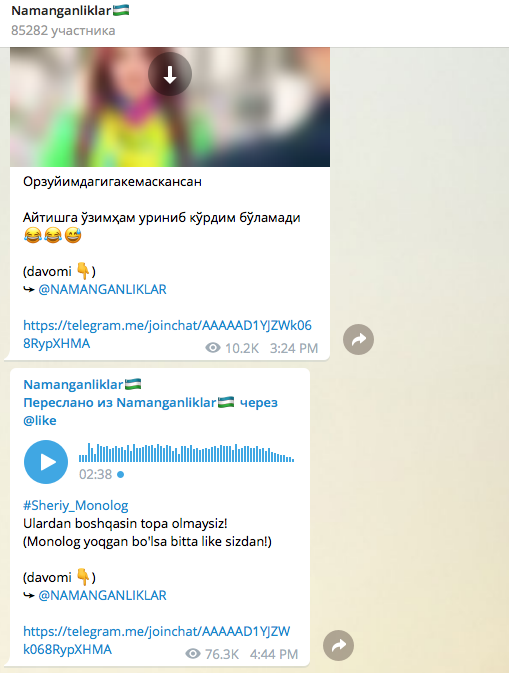The width and height of the screenshot is (509, 673).
Task: Open the joinchat link in audio message
Action: coord(157,640)
